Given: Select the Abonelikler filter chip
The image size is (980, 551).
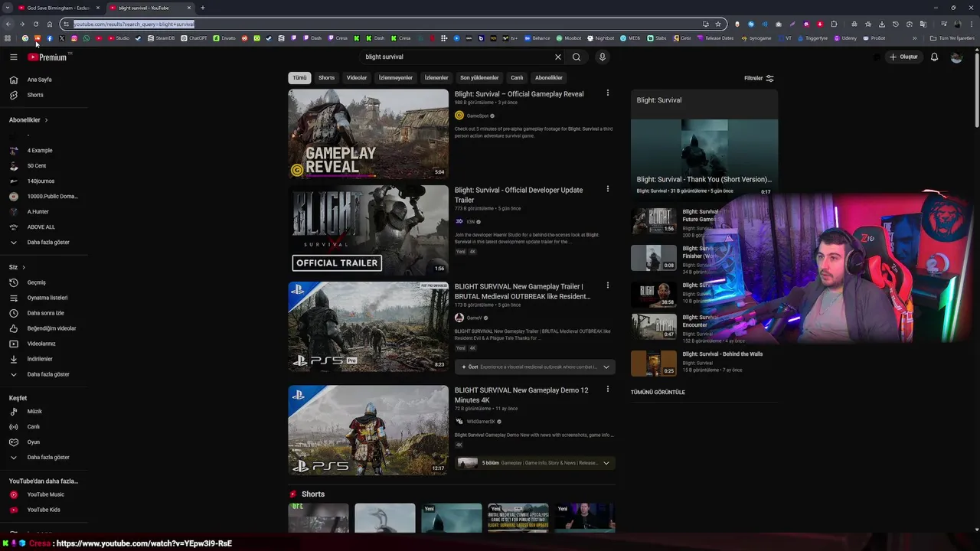Looking at the screenshot, I should click(x=549, y=77).
